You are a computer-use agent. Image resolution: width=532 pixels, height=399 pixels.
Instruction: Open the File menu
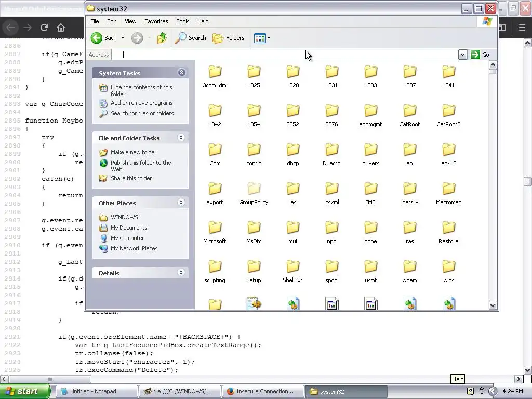coord(95,21)
